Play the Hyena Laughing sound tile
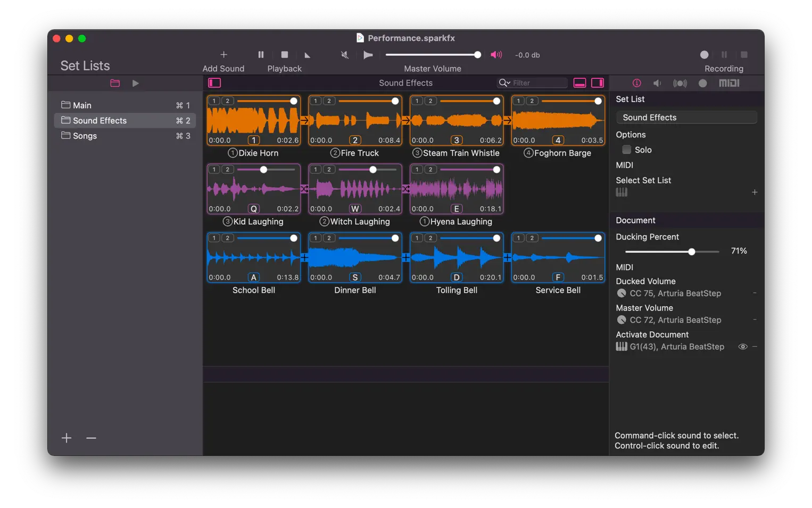Screen dimensions: 812x508 click(457, 189)
